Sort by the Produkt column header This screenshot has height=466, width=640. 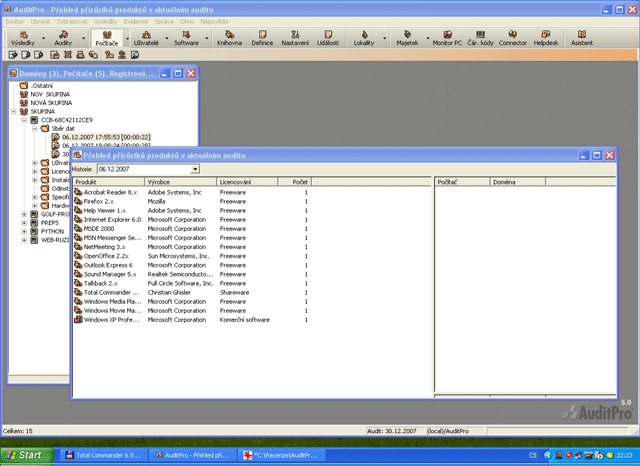click(x=109, y=182)
